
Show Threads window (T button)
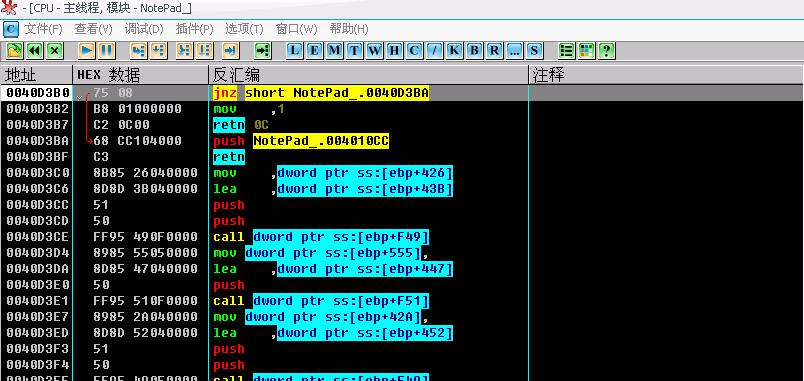click(x=354, y=50)
